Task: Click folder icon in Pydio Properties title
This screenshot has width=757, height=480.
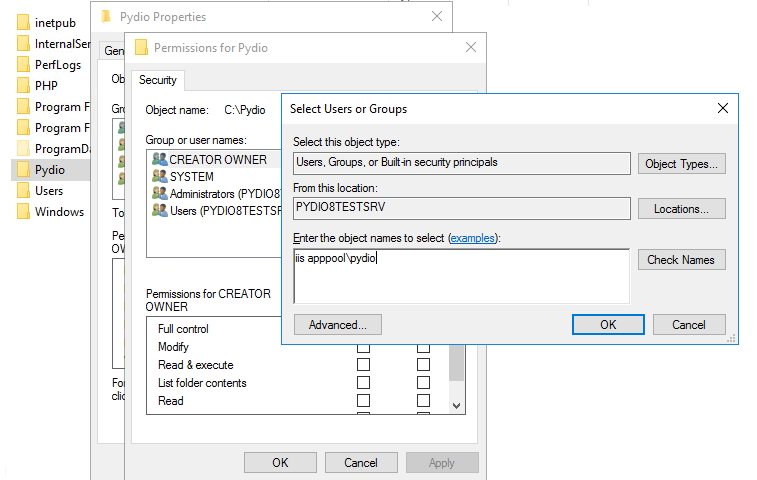Action: pyautogui.click(x=106, y=16)
